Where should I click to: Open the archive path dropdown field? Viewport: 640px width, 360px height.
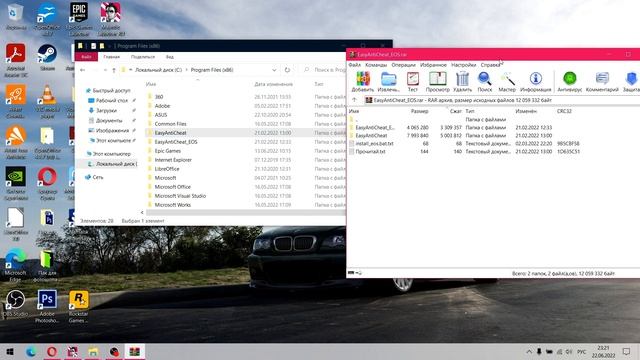502,100
